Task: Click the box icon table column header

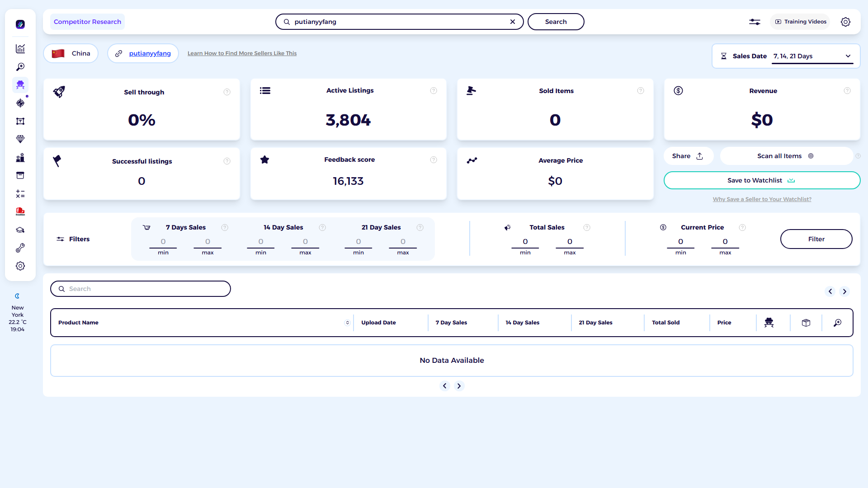Action: click(806, 323)
